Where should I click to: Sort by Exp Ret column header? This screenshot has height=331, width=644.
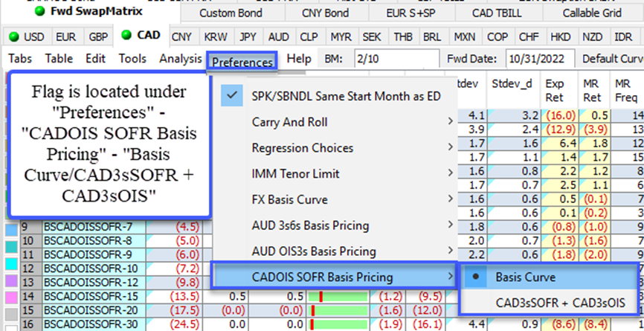[x=559, y=90]
